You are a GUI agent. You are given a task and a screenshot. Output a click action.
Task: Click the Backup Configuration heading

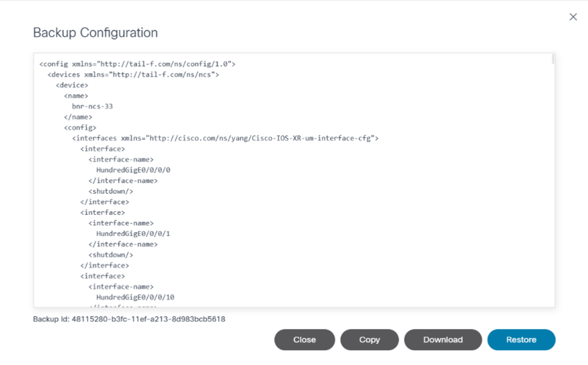95,33
